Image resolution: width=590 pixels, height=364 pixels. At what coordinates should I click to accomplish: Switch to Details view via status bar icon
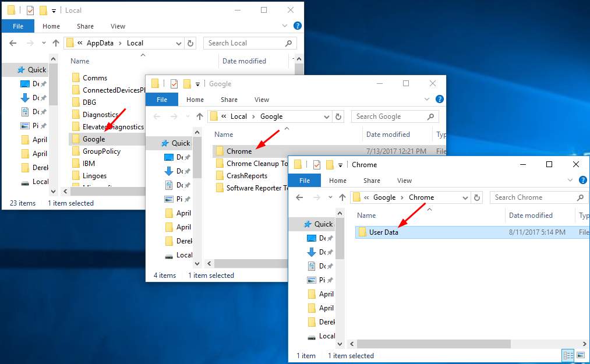tap(569, 355)
